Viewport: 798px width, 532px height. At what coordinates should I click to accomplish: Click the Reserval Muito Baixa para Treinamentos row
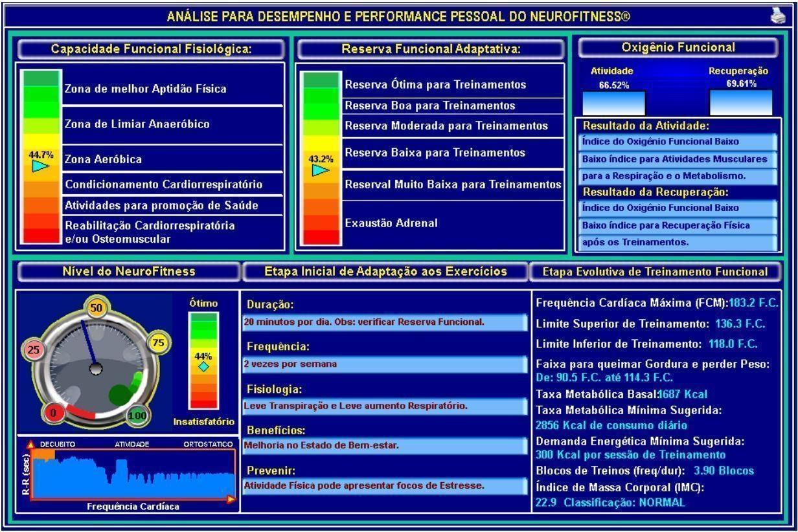coord(453,184)
